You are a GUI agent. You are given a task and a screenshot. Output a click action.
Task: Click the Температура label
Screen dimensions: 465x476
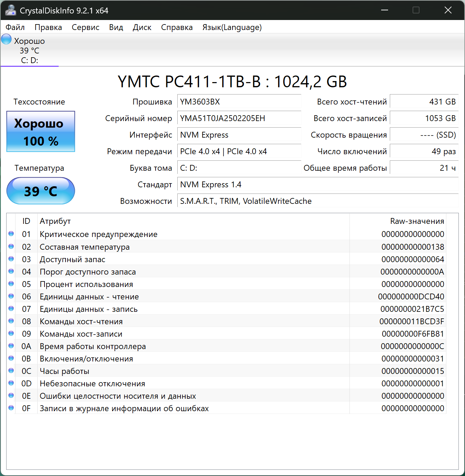(39, 168)
